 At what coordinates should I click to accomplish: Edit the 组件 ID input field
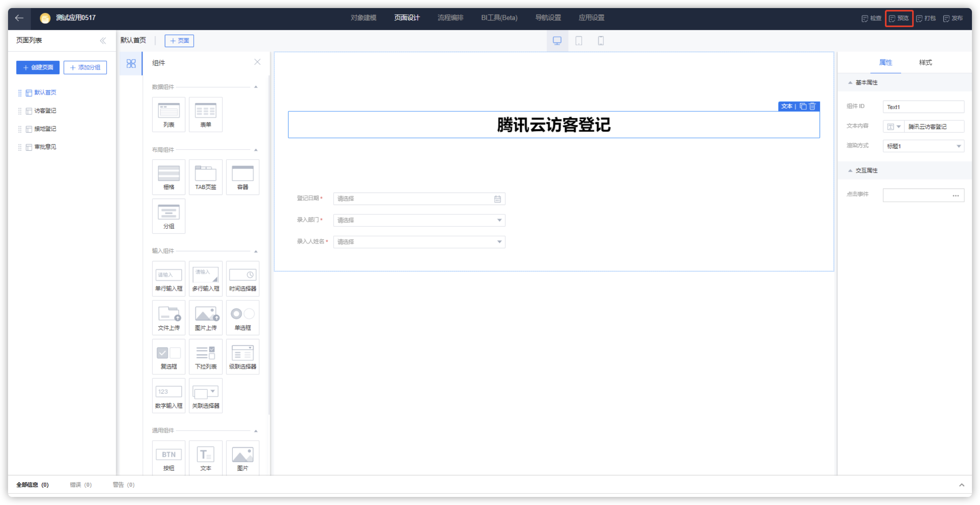[x=923, y=107]
